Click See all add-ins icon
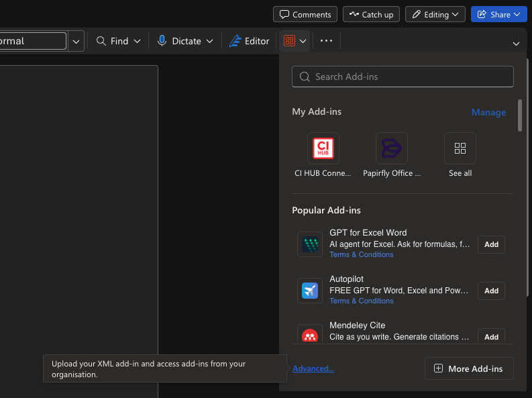The width and height of the screenshot is (532, 398). [x=460, y=148]
